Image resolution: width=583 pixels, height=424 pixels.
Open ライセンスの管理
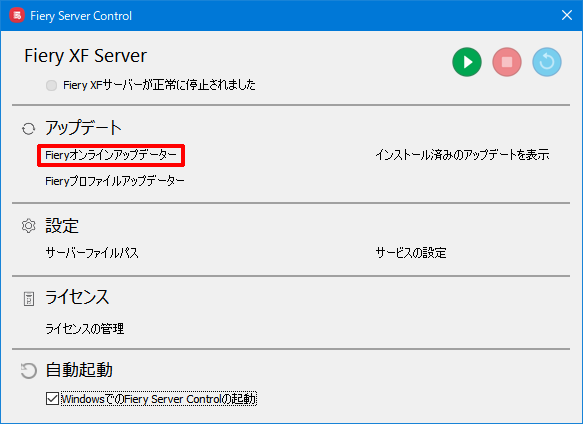tap(84, 329)
